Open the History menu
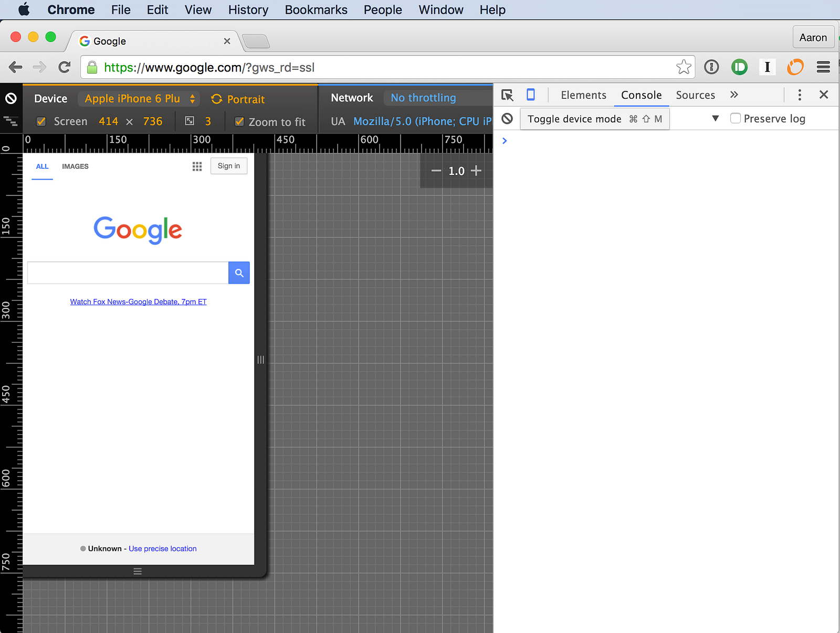This screenshot has height=633, width=840. click(x=248, y=9)
